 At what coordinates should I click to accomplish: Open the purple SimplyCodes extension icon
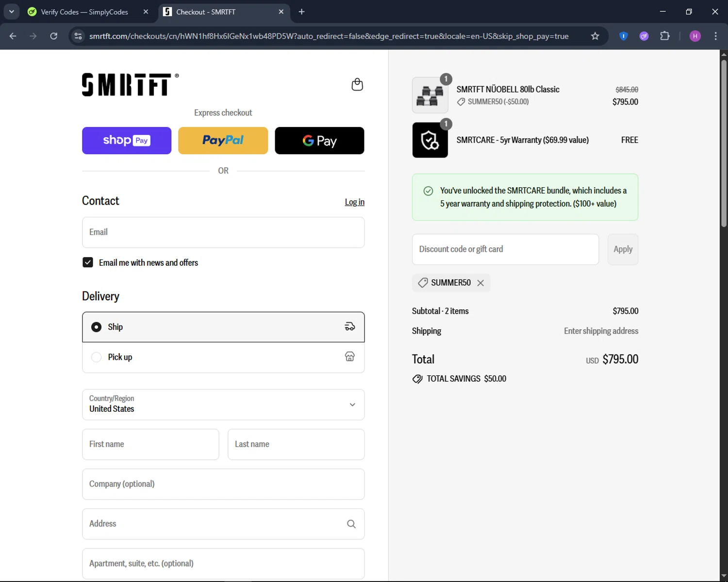[644, 36]
